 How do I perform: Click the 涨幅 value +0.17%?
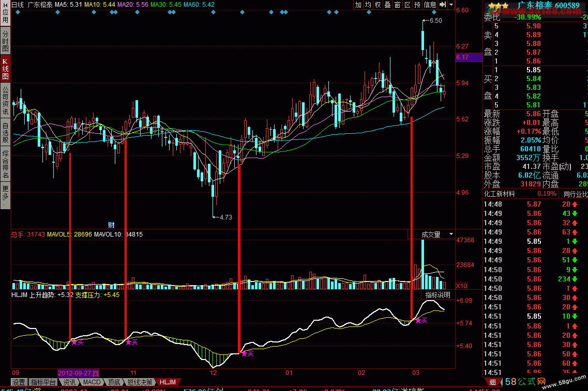click(529, 132)
